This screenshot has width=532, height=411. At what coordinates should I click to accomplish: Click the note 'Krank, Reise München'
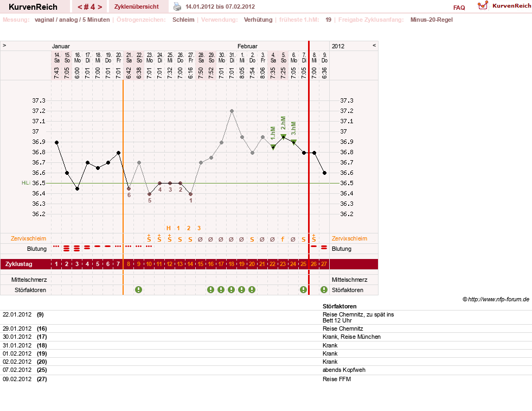click(351, 337)
